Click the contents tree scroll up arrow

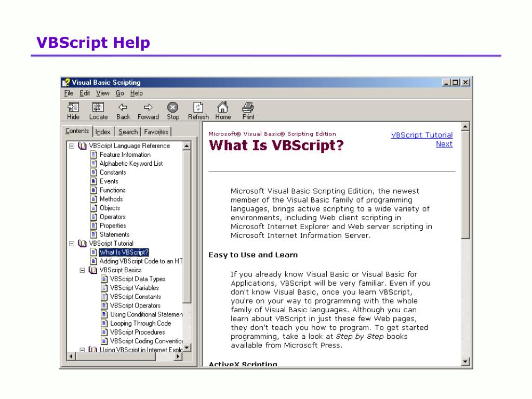(187, 146)
